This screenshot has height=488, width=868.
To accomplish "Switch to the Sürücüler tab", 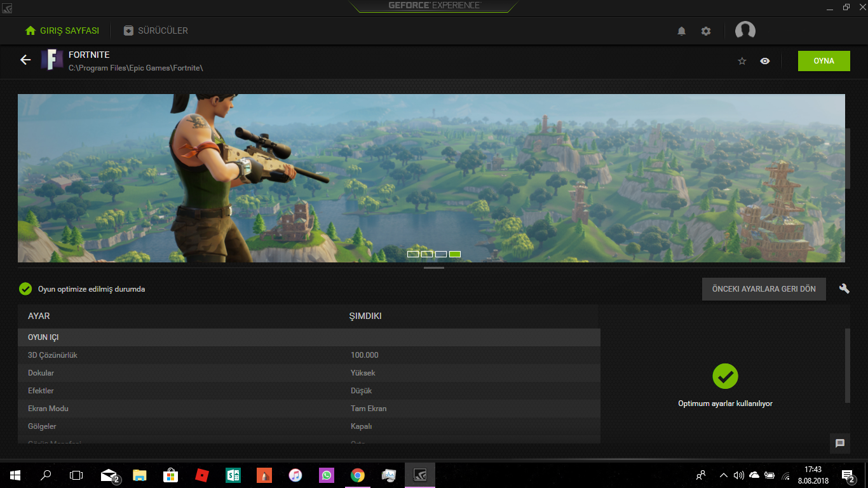I will (x=156, y=30).
